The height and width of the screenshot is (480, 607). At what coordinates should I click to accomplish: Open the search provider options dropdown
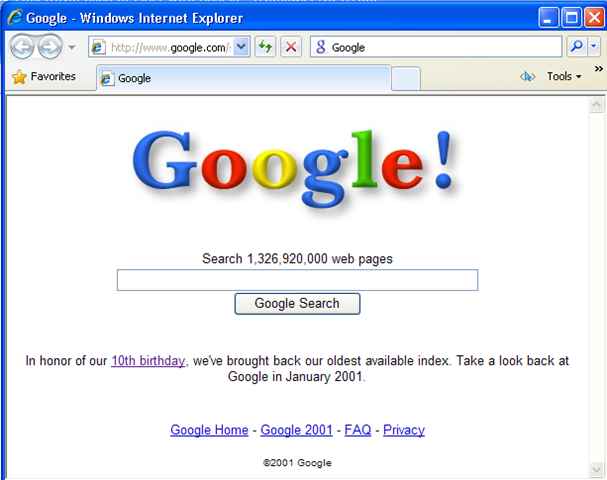point(594,47)
